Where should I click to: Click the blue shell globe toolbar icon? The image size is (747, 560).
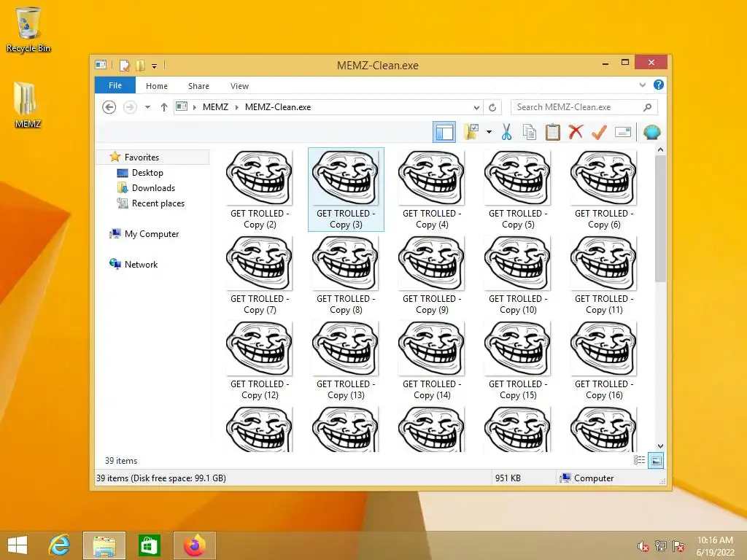pyautogui.click(x=651, y=132)
